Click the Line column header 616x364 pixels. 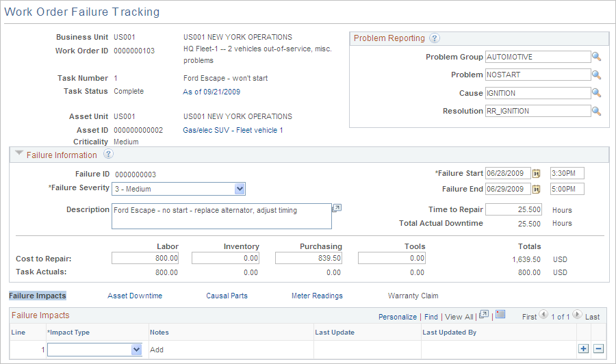point(18,333)
